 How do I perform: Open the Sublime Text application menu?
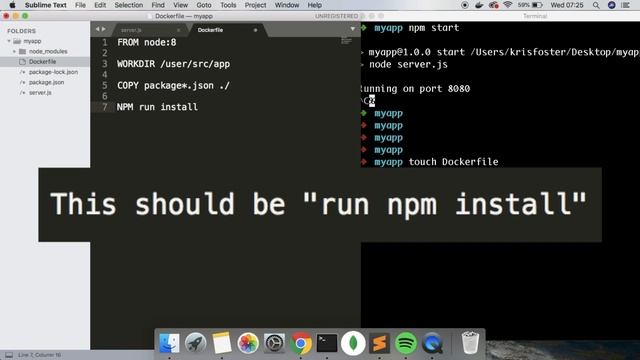[45, 5]
